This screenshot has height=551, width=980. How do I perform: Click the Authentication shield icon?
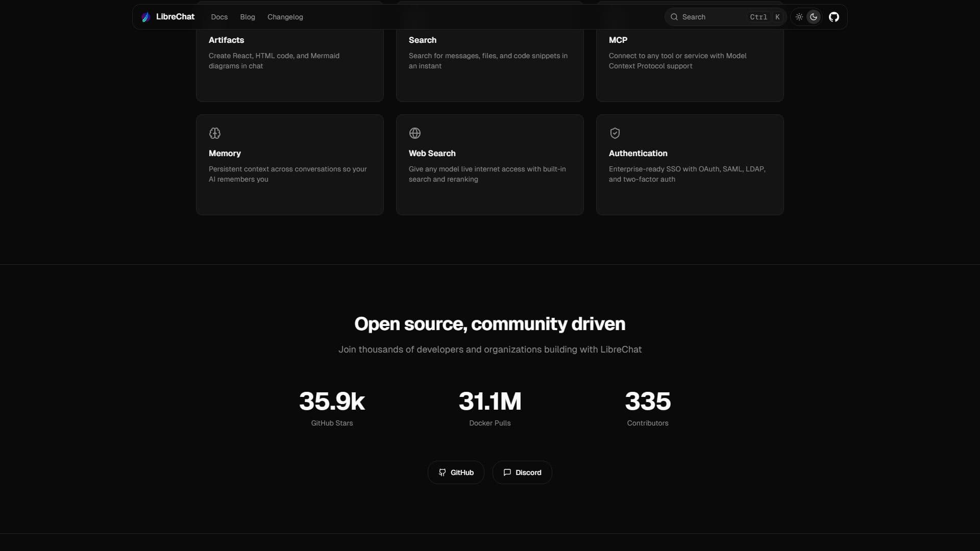click(x=615, y=133)
